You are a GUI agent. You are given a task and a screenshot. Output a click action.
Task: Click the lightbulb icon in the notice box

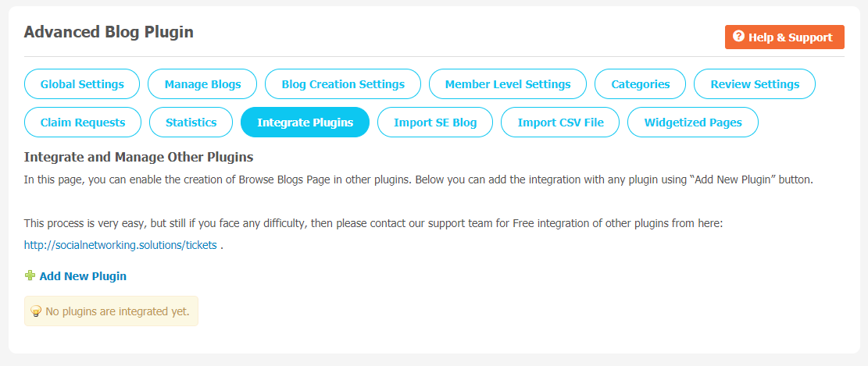(x=36, y=311)
